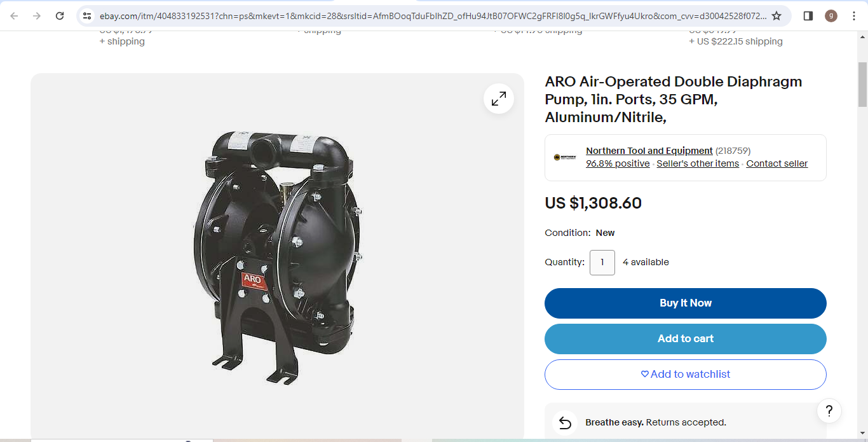Open Chrome profile avatar
This screenshot has width=868, height=442.
coord(831,16)
